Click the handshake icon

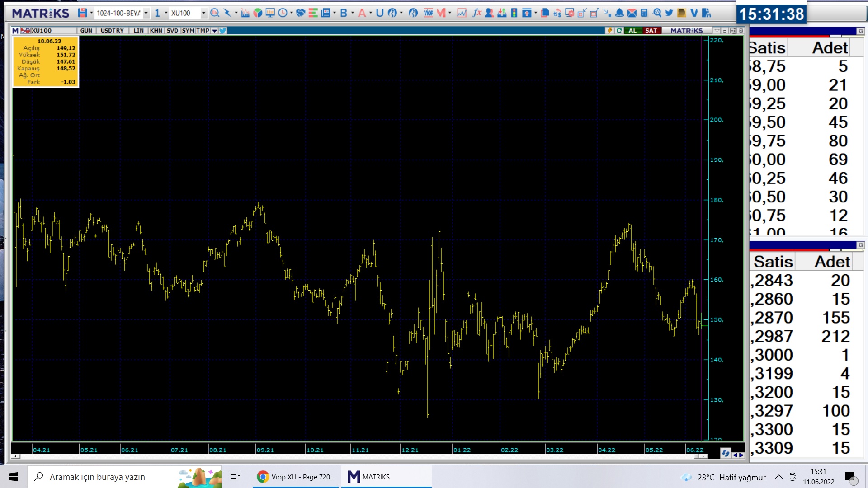(x=301, y=13)
